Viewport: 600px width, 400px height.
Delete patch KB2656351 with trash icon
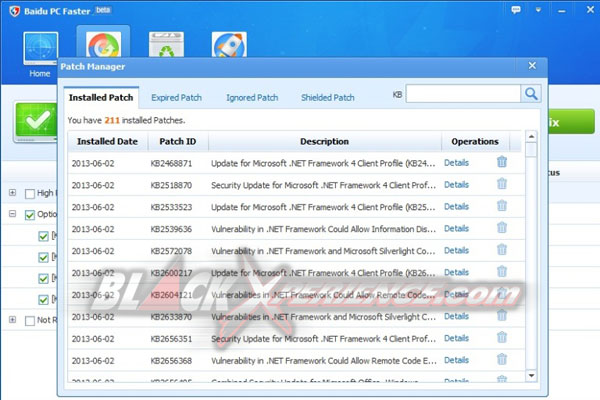point(502,337)
